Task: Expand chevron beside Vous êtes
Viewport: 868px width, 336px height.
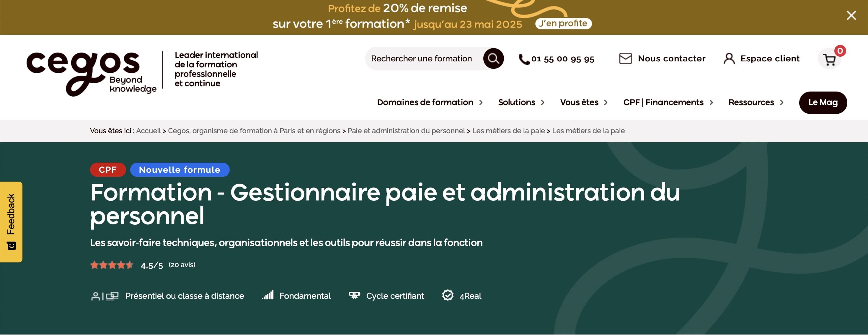Action: pyautogui.click(x=606, y=103)
